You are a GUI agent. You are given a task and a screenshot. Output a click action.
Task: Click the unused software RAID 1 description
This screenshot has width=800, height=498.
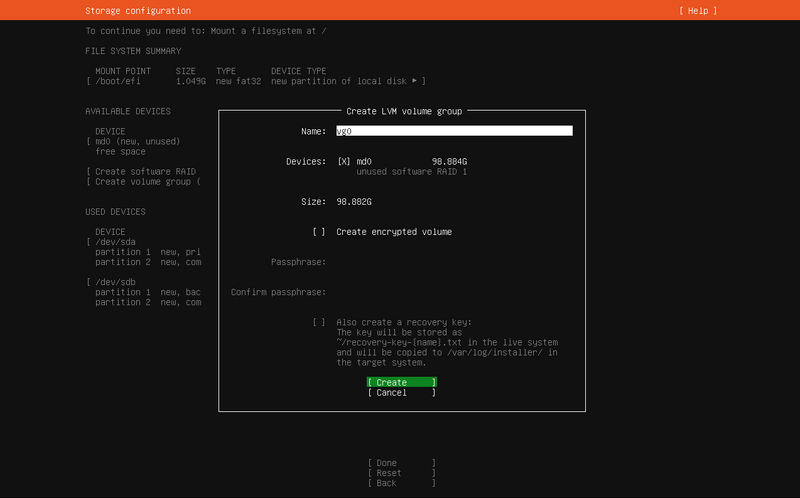[x=411, y=171]
